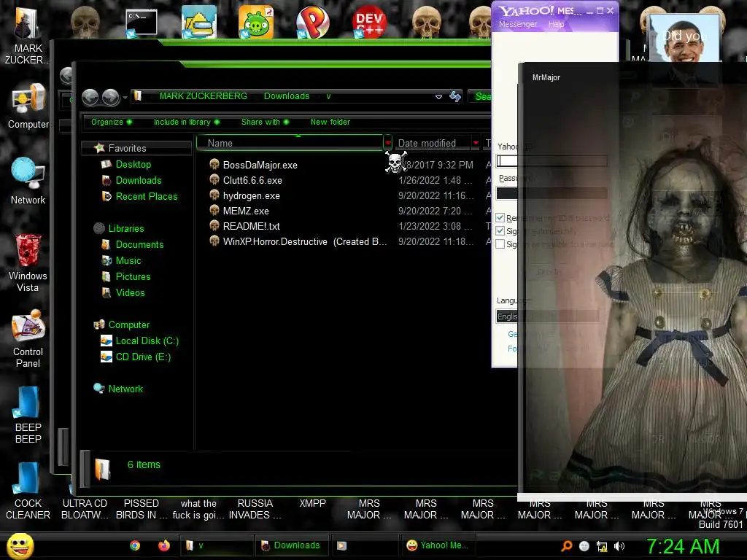Open the Include in library dropdown
The width and height of the screenshot is (747, 560).
pyautogui.click(x=186, y=122)
